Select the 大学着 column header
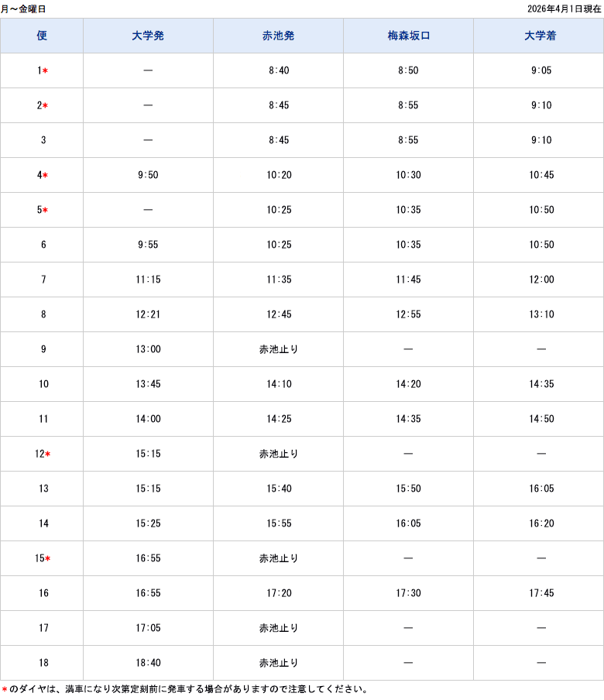Image resolution: width=604 pixels, height=700 pixels. 541,36
